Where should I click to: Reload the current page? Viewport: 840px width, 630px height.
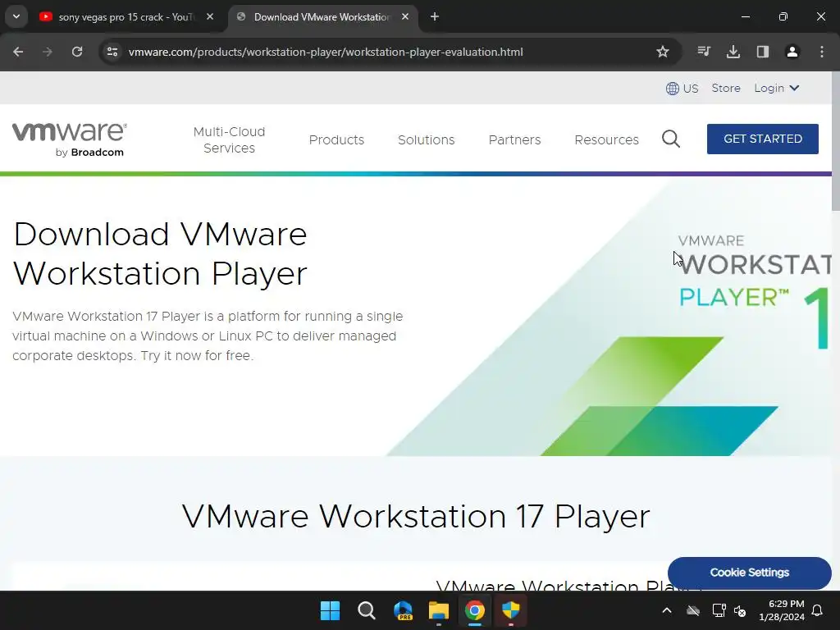77,52
